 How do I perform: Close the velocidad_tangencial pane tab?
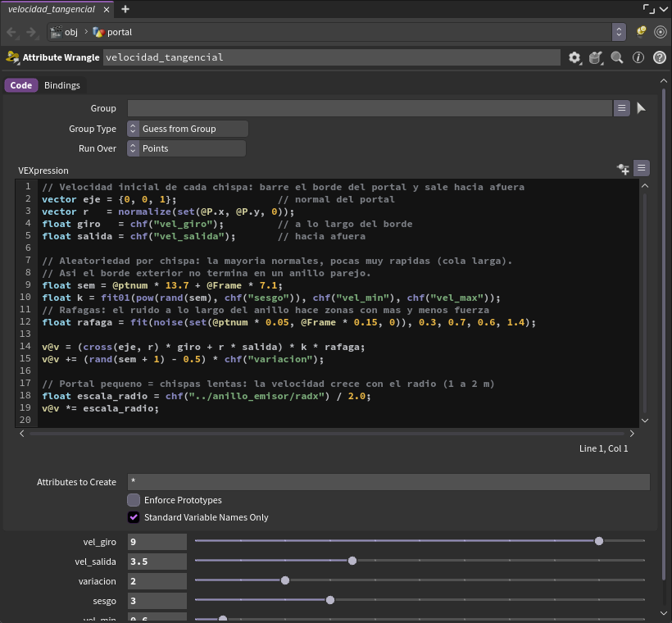tap(107, 10)
